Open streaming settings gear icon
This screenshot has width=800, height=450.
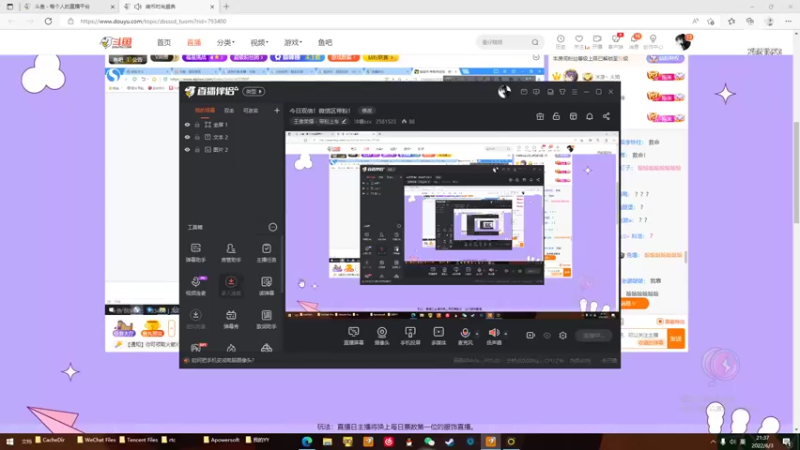tap(563, 335)
